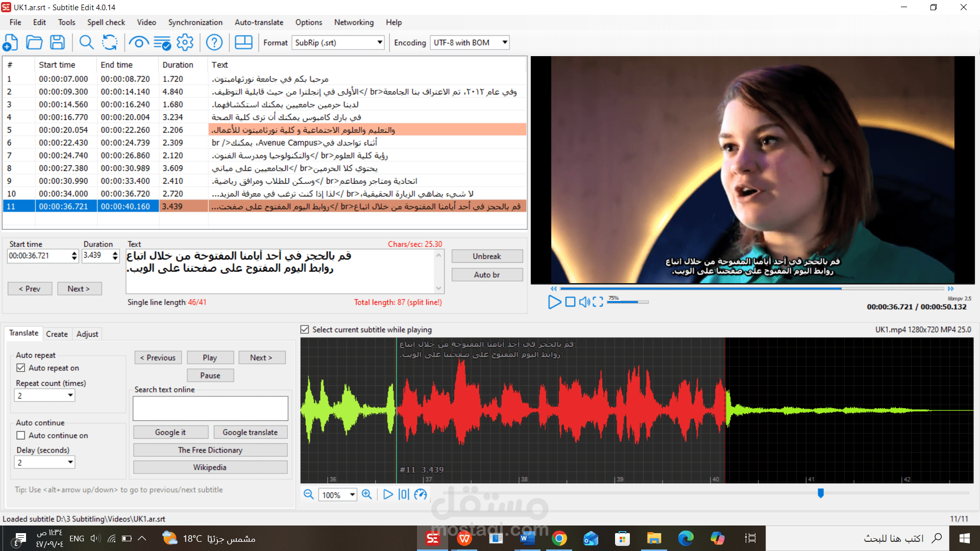Open the Find dialog via magnifier icon

(x=86, y=42)
